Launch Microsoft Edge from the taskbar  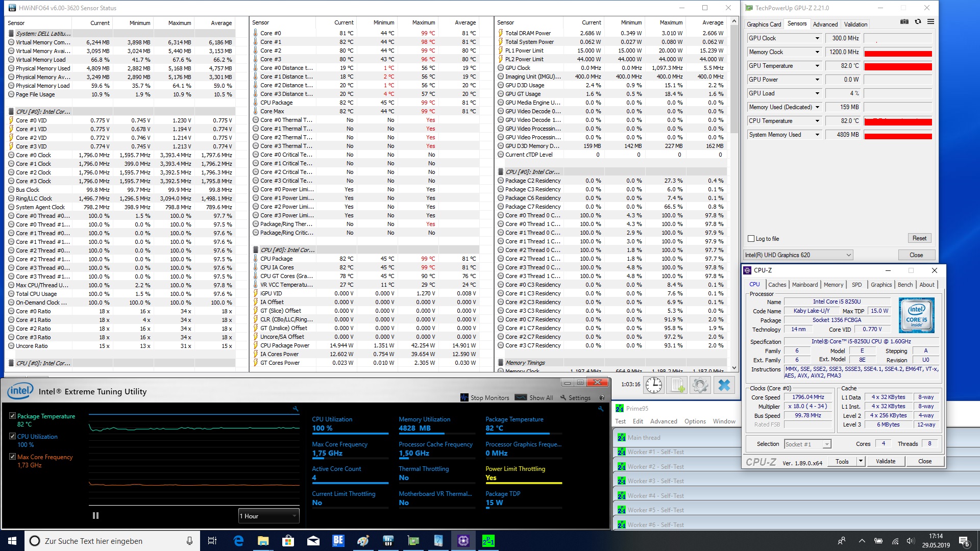pos(238,541)
